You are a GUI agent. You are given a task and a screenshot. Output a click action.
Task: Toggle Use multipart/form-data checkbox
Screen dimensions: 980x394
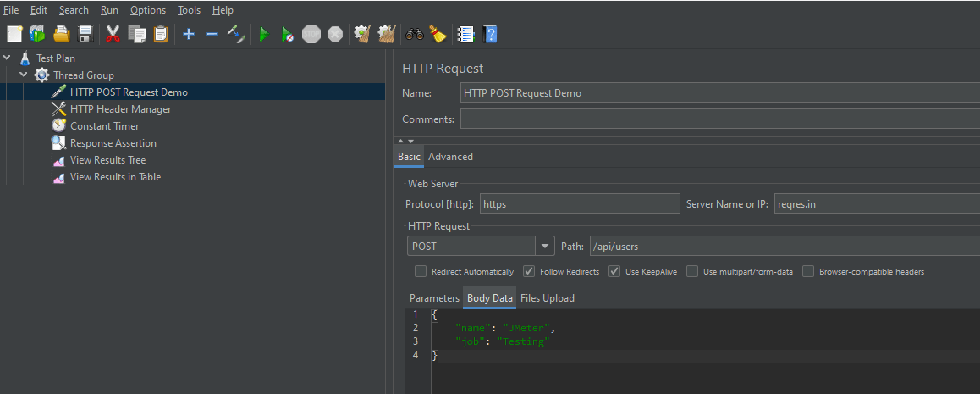(x=692, y=272)
